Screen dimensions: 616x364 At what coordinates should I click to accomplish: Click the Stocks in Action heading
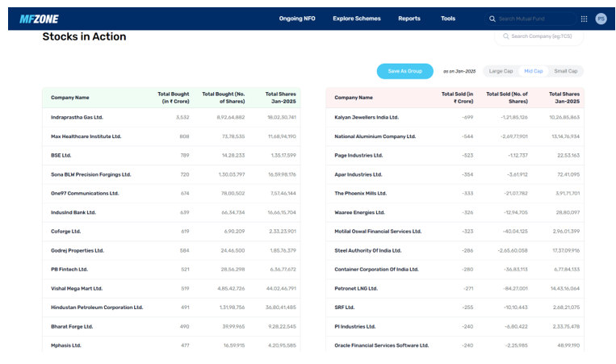click(x=84, y=36)
